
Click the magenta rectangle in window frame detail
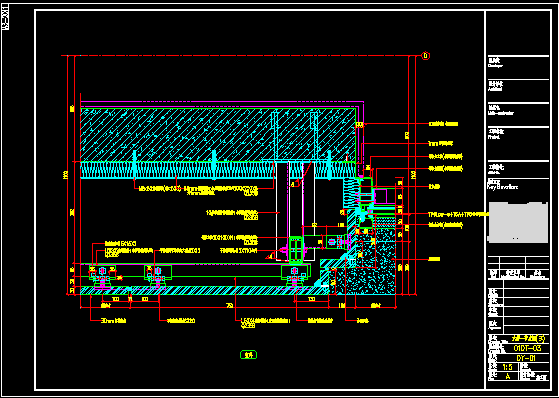(x=380, y=197)
